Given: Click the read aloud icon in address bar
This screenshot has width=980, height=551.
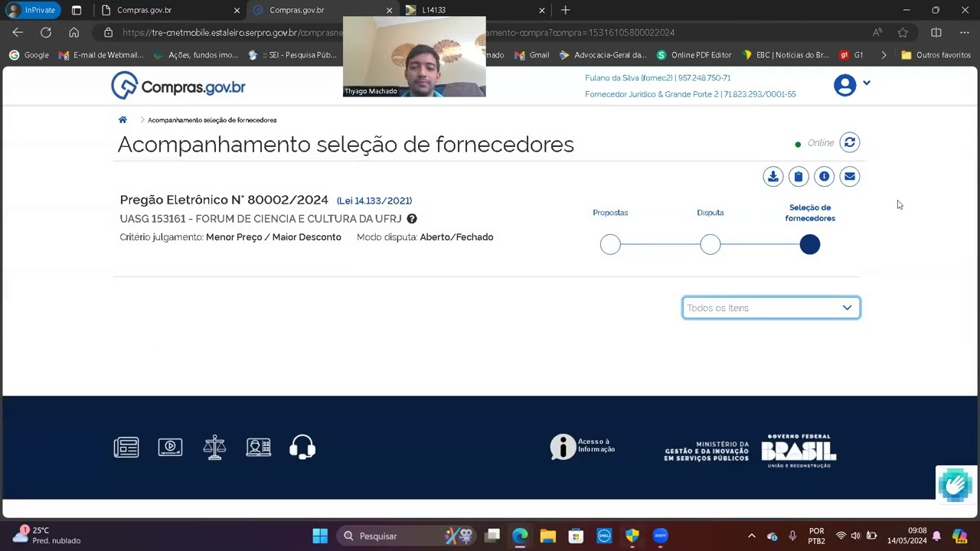Looking at the screenshot, I should click(877, 33).
